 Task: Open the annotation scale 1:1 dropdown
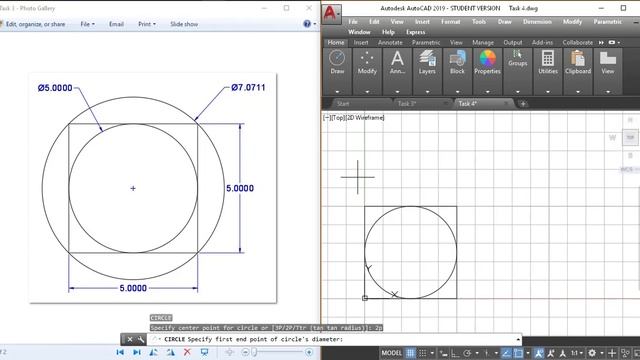(577, 353)
